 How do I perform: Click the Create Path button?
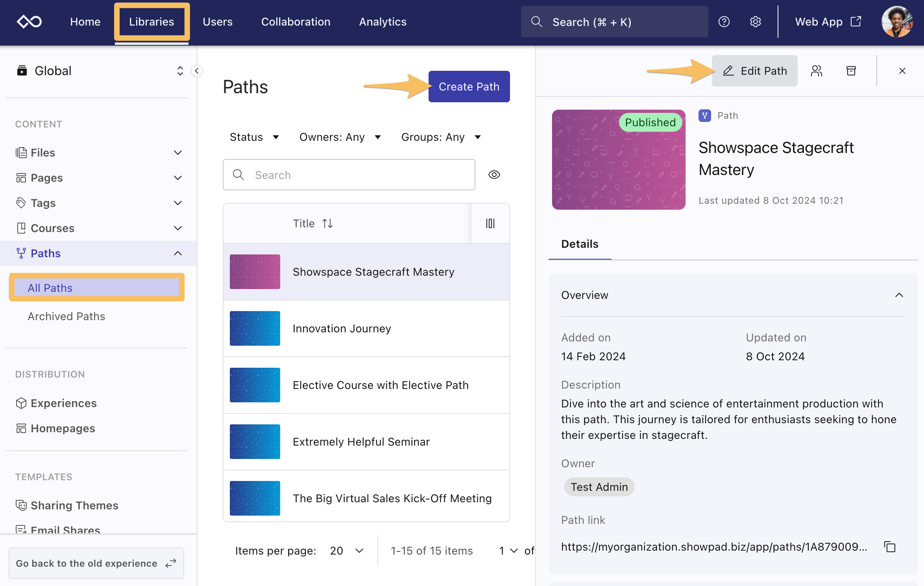pos(469,87)
